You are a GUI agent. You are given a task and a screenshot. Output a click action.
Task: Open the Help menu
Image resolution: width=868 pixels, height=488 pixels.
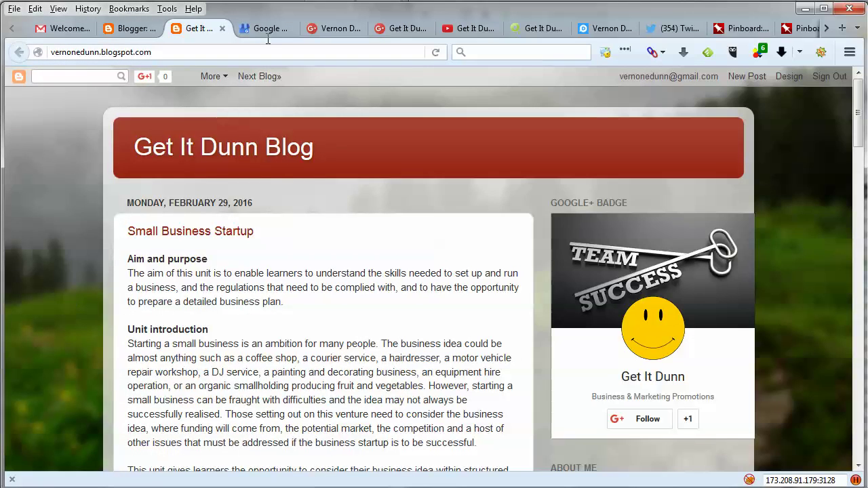pyautogui.click(x=193, y=9)
